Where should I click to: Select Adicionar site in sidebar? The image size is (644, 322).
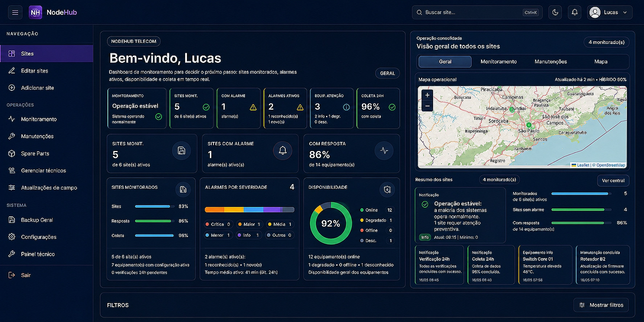46,88
